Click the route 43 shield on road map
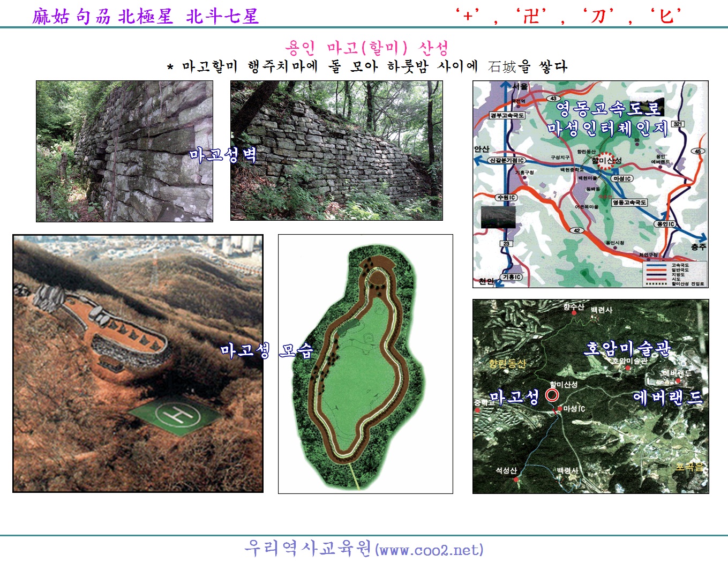This screenshot has width=728, height=562. click(x=553, y=99)
